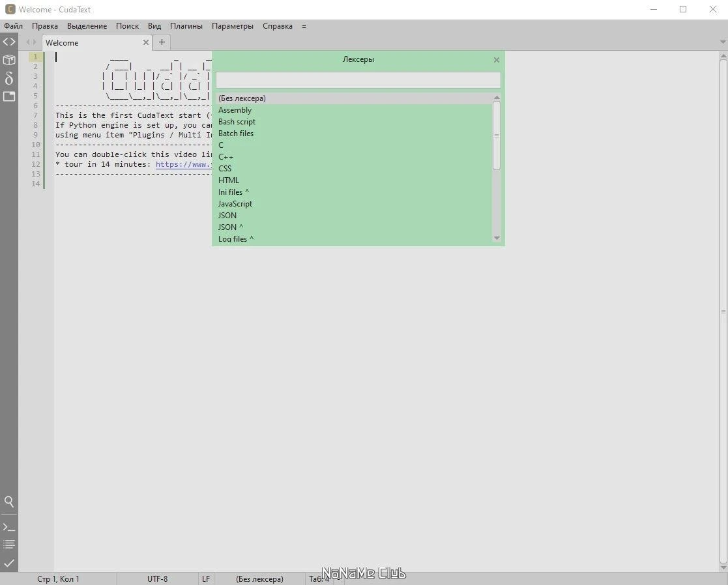Viewport: 728px width, 585px height.
Task: Open the Tabs list sidebar icon
Action: click(9, 96)
